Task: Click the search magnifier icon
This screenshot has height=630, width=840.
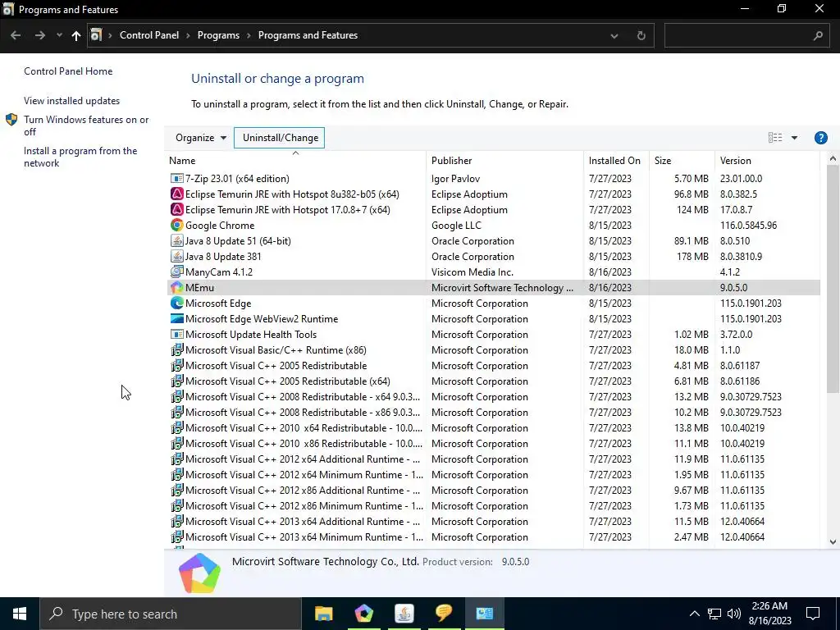Action: (x=818, y=35)
